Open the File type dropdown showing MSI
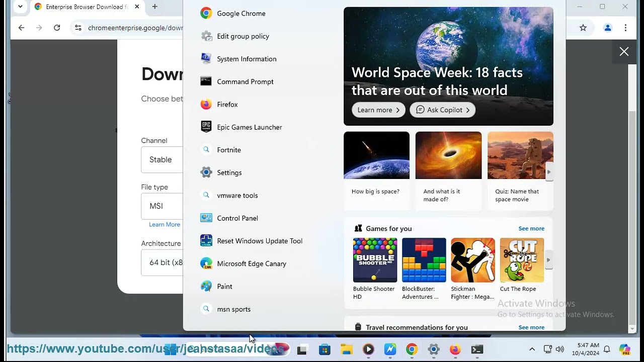 click(x=162, y=206)
